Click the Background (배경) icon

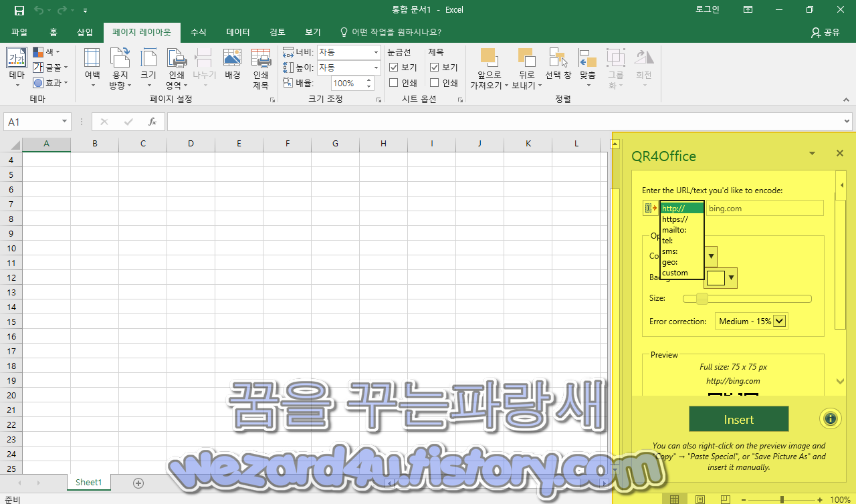tap(232, 58)
